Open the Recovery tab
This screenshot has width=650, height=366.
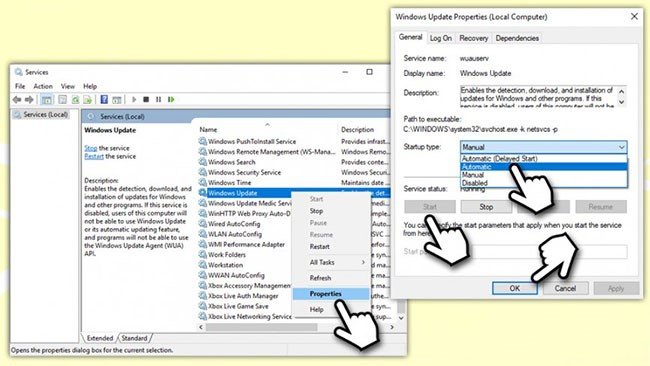click(x=473, y=38)
